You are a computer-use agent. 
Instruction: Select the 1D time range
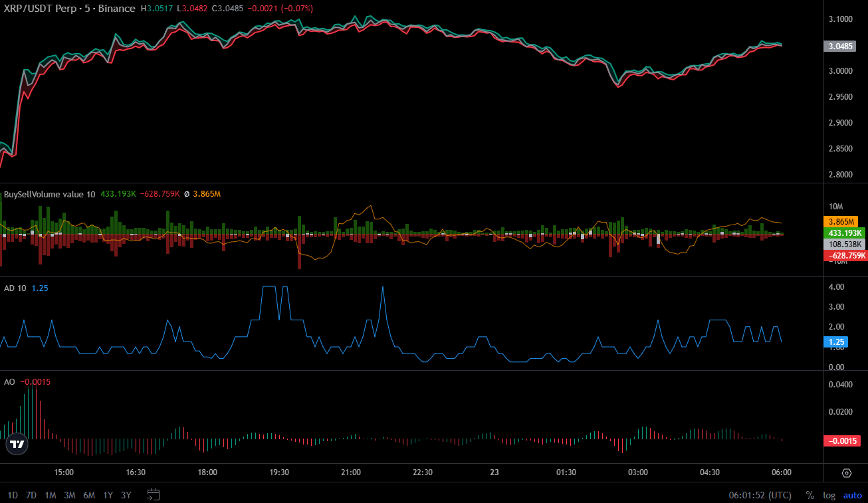point(13,495)
